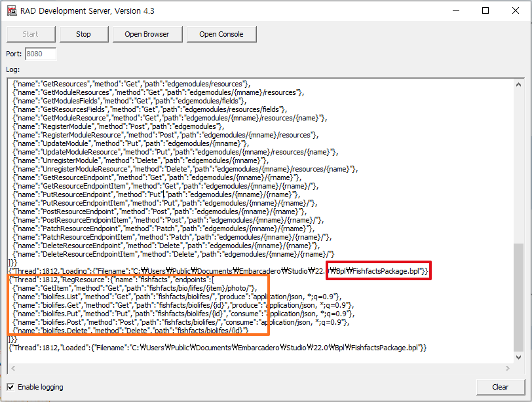
Task: Click the "GetResourceEndpoint" log line
Action: point(157,177)
